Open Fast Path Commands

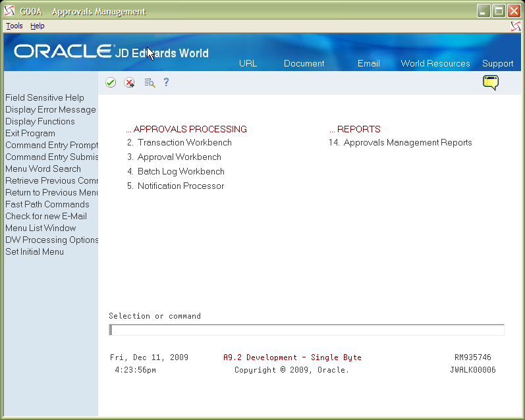(47, 204)
